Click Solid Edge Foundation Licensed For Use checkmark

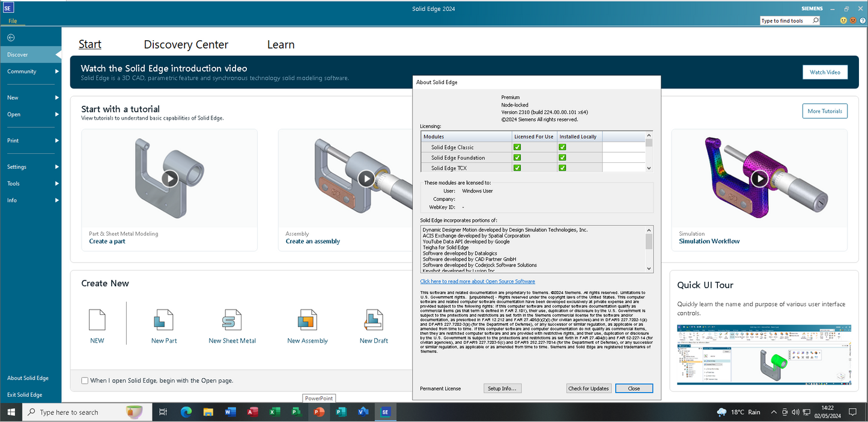point(517,157)
